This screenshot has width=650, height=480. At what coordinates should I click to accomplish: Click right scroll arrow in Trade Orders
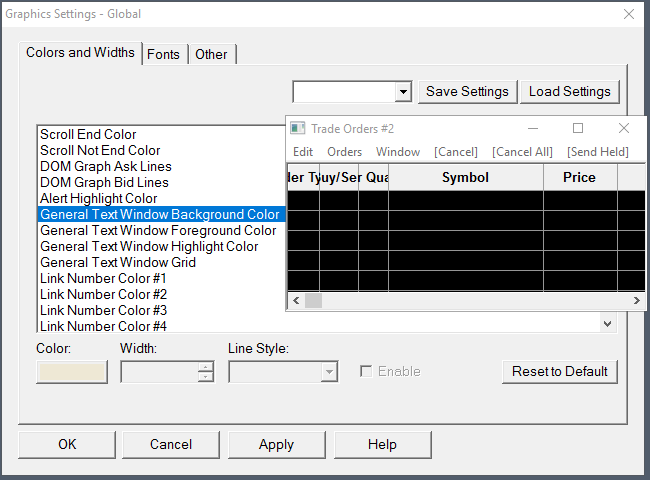pyautogui.click(x=636, y=301)
